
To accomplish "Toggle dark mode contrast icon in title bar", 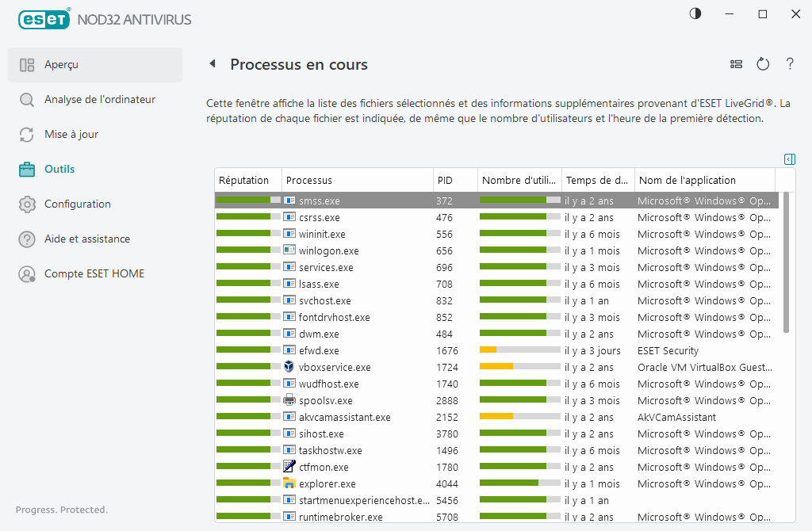I will pyautogui.click(x=695, y=13).
